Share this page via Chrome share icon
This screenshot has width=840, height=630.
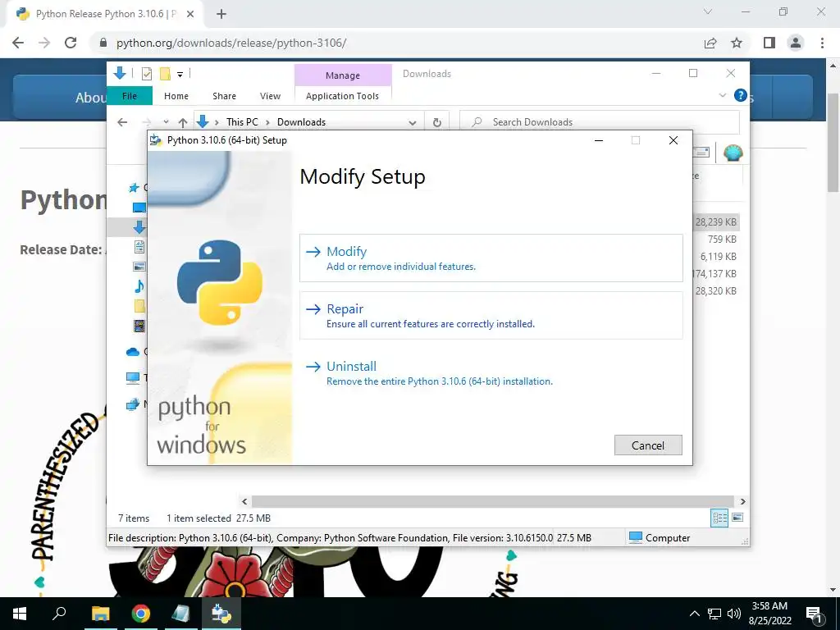710,43
